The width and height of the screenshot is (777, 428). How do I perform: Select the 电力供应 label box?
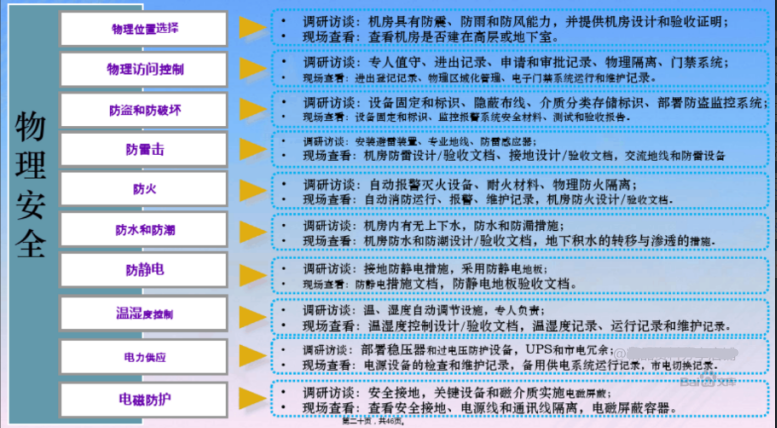pos(144,357)
